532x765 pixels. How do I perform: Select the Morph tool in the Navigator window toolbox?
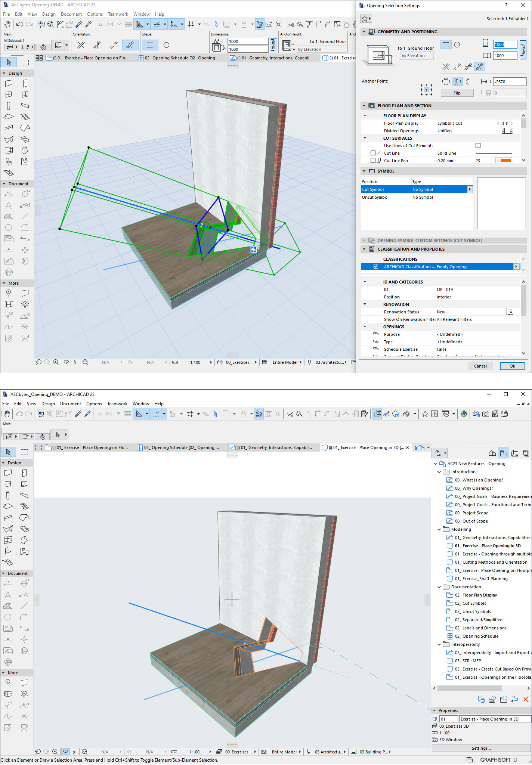click(24, 540)
